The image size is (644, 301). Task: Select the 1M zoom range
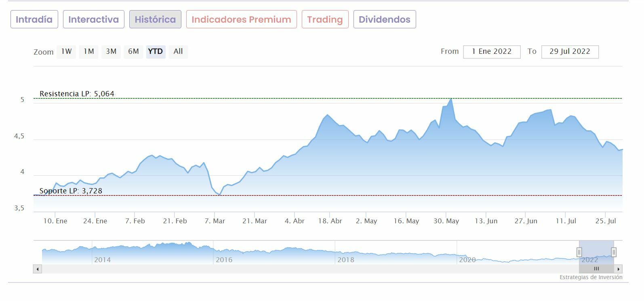(x=89, y=51)
